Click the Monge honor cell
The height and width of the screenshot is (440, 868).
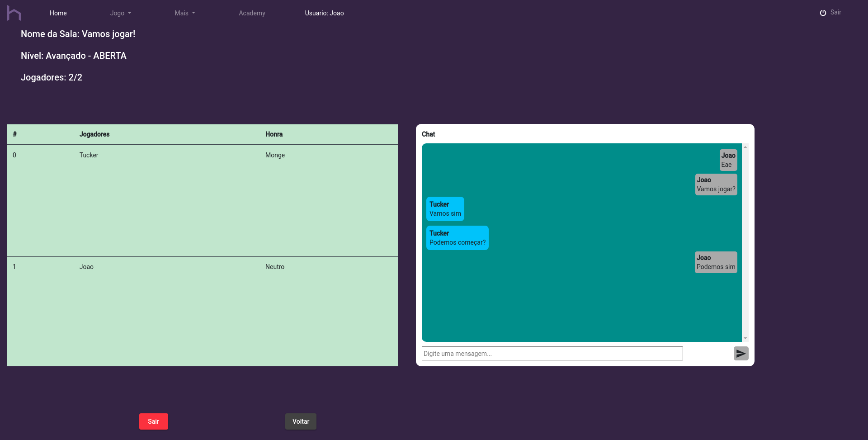tap(275, 155)
